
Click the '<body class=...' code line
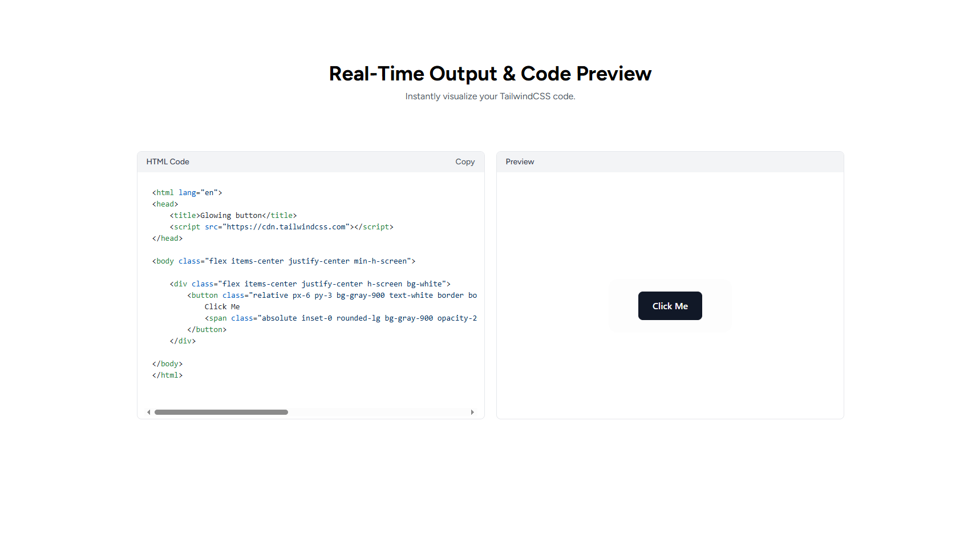[x=284, y=261]
